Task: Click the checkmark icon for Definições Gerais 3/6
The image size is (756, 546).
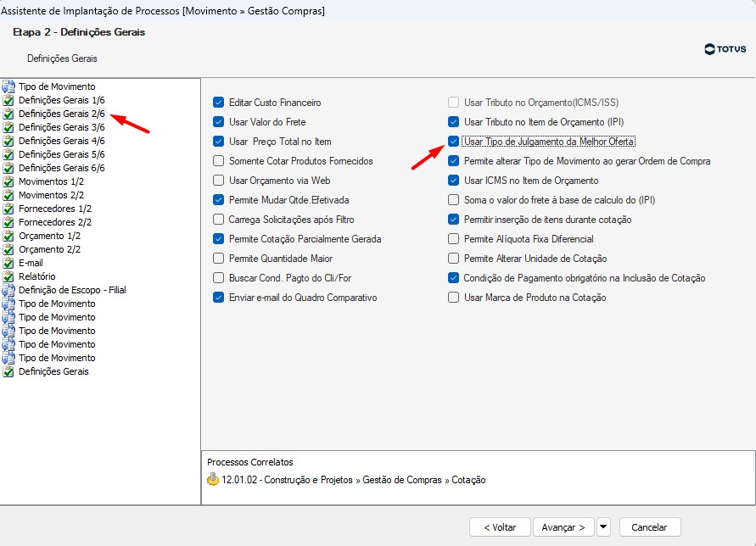Action: (x=8, y=127)
